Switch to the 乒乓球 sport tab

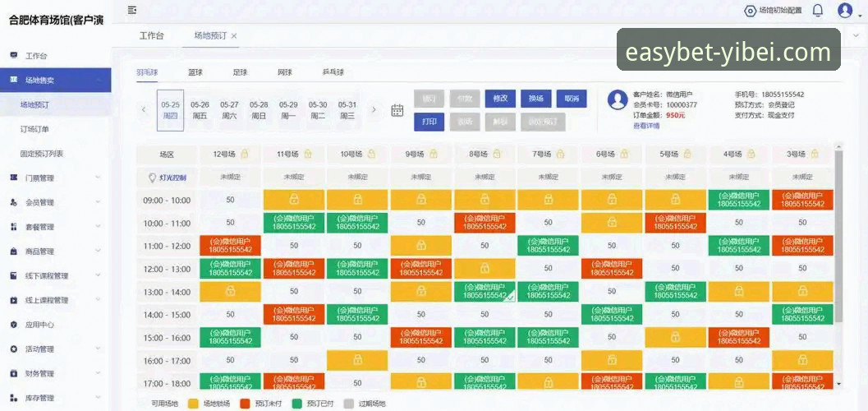pyautogui.click(x=333, y=72)
